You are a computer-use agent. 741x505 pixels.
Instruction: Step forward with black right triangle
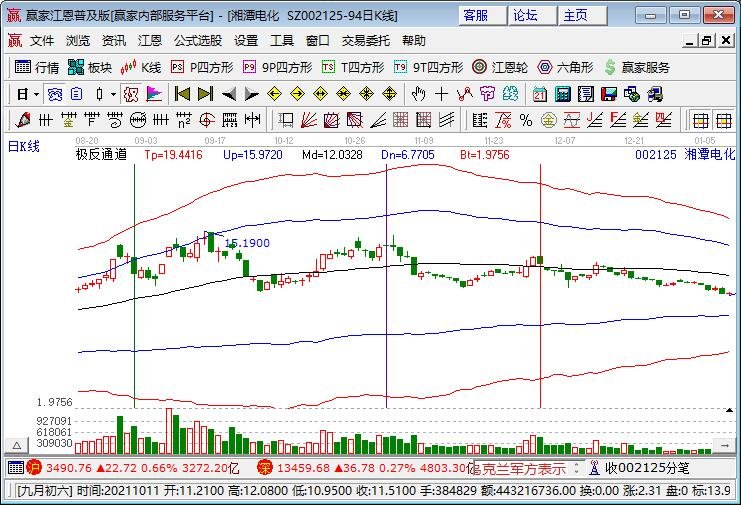coord(251,94)
